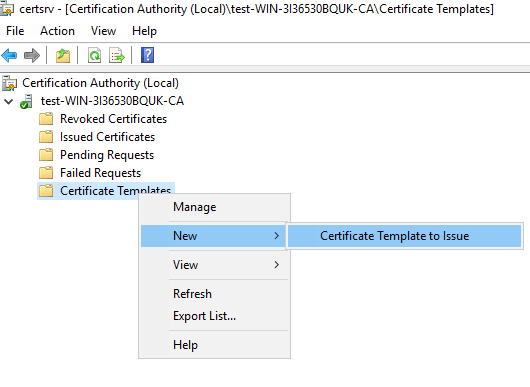Open the Action menu
This screenshot has width=530, height=387.
pos(57,31)
